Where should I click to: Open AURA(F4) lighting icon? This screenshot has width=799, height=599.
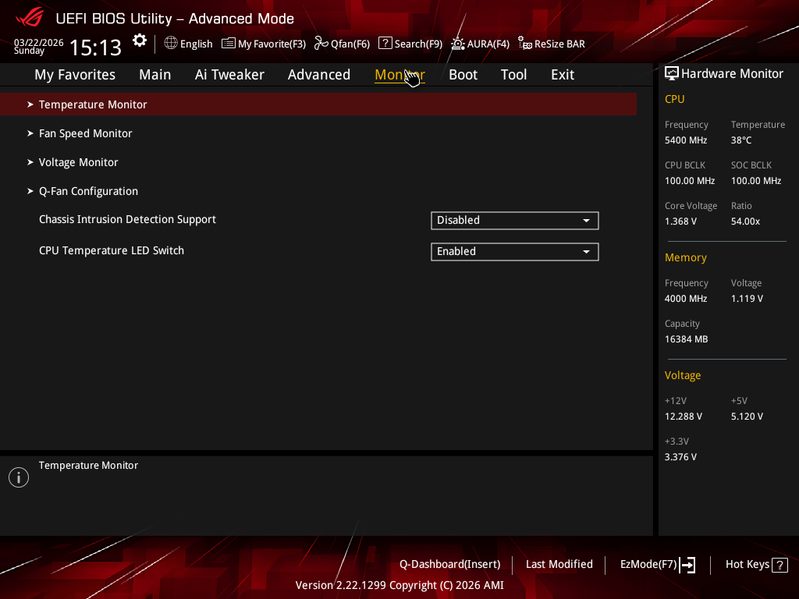458,44
